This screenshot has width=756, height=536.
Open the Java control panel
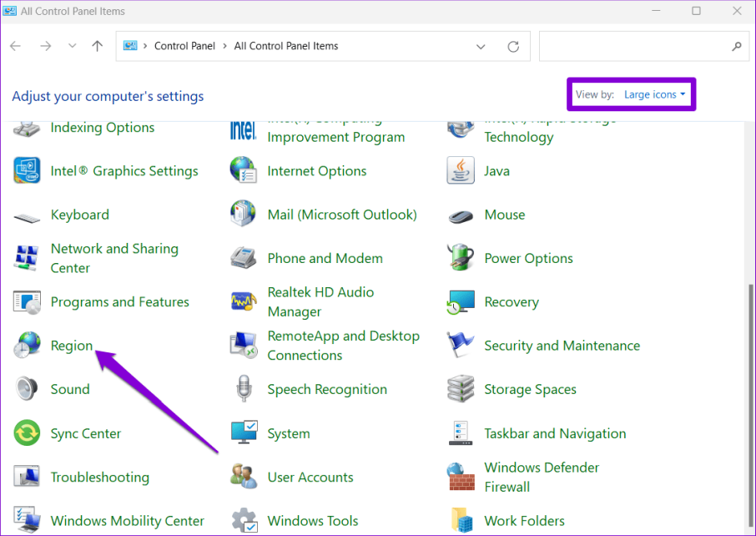(x=496, y=170)
